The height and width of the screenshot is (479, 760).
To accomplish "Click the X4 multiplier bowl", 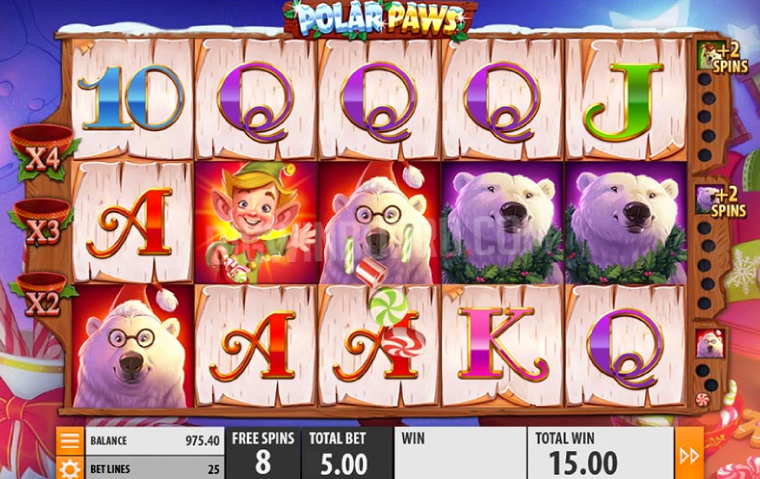I will tap(43, 152).
